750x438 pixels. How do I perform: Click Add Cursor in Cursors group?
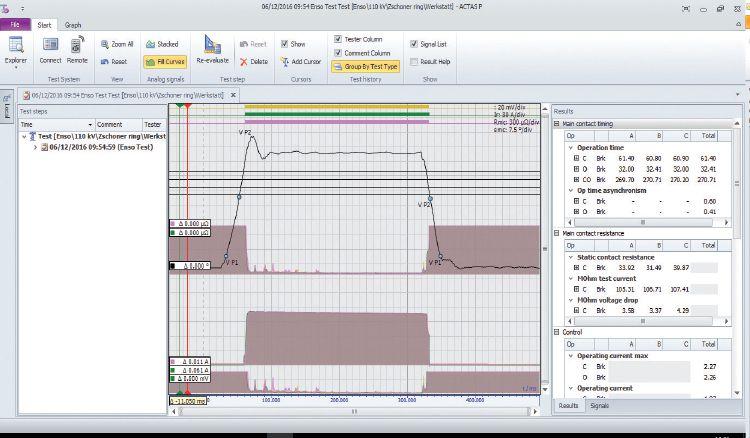tap(301, 61)
